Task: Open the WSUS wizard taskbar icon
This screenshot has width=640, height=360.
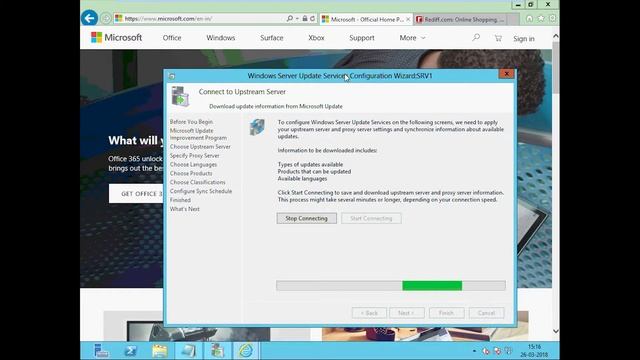Action: [x=217, y=351]
